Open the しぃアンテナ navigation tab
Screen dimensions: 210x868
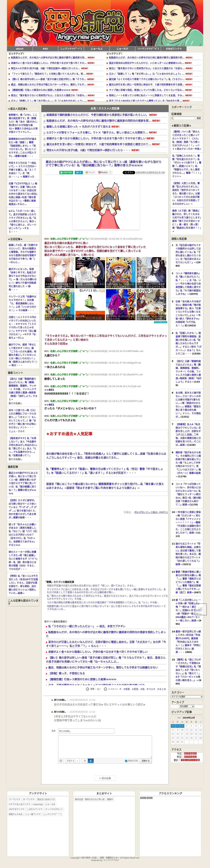(x=71, y=49)
